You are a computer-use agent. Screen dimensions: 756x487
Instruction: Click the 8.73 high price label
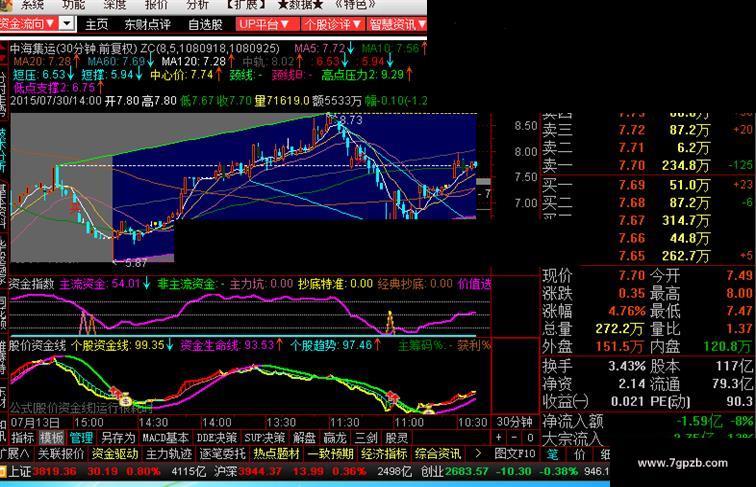click(351, 120)
